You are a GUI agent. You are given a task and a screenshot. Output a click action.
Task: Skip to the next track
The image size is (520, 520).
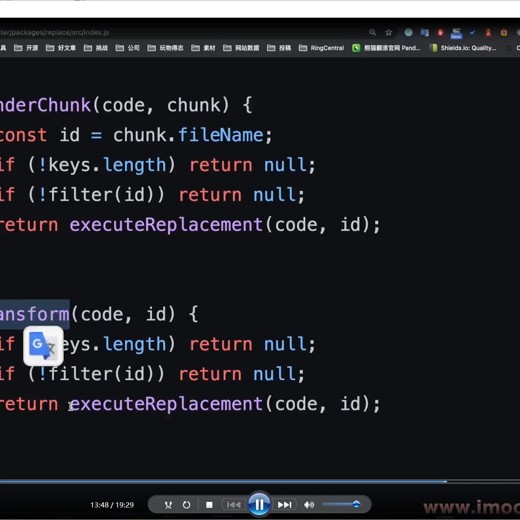(x=284, y=505)
